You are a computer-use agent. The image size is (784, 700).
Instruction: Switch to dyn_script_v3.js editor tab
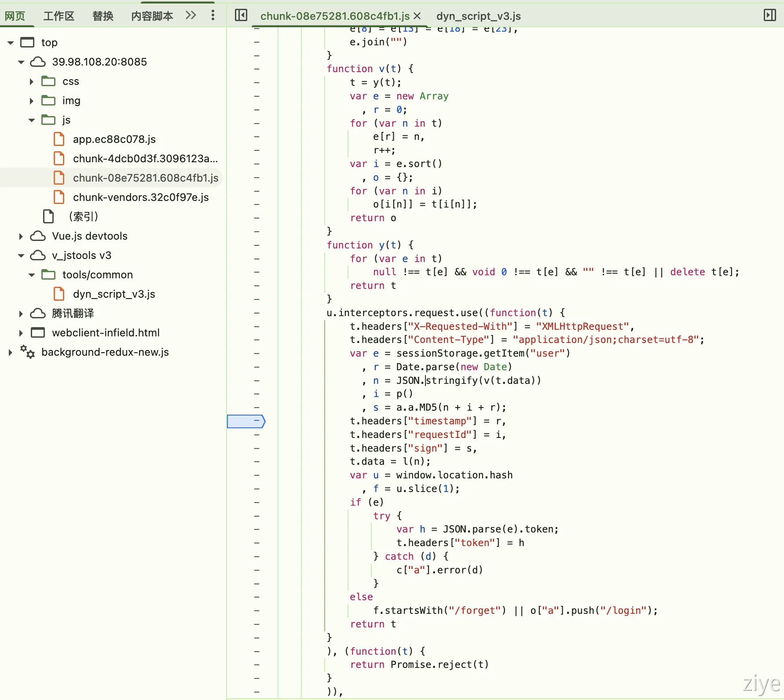pyautogui.click(x=478, y=16)
